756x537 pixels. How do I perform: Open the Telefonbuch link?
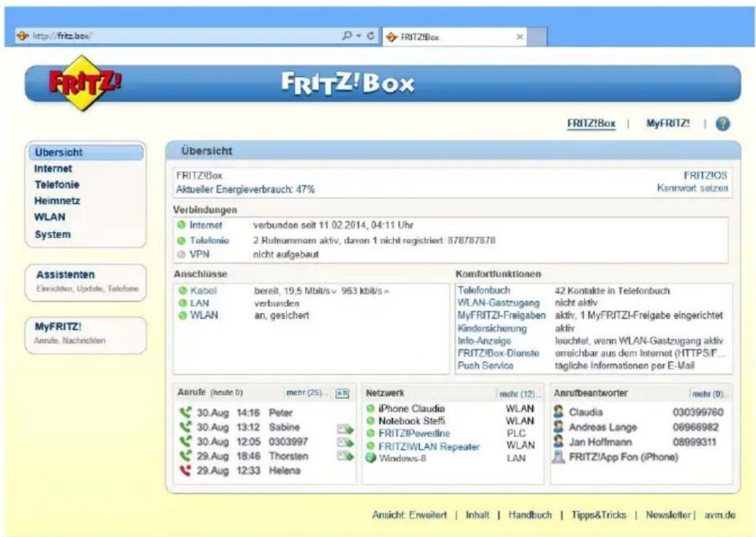tap(484, 290)
